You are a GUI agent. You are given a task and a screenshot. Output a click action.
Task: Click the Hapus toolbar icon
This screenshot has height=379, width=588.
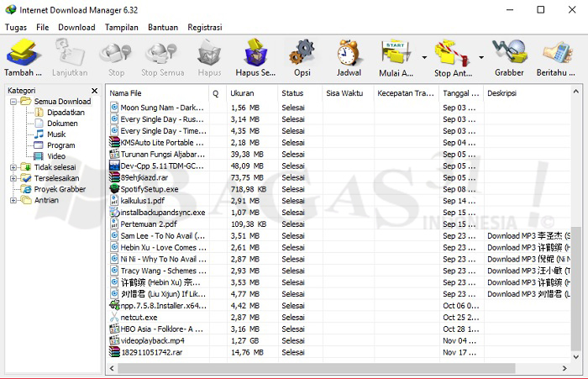(x=209, y=53)
